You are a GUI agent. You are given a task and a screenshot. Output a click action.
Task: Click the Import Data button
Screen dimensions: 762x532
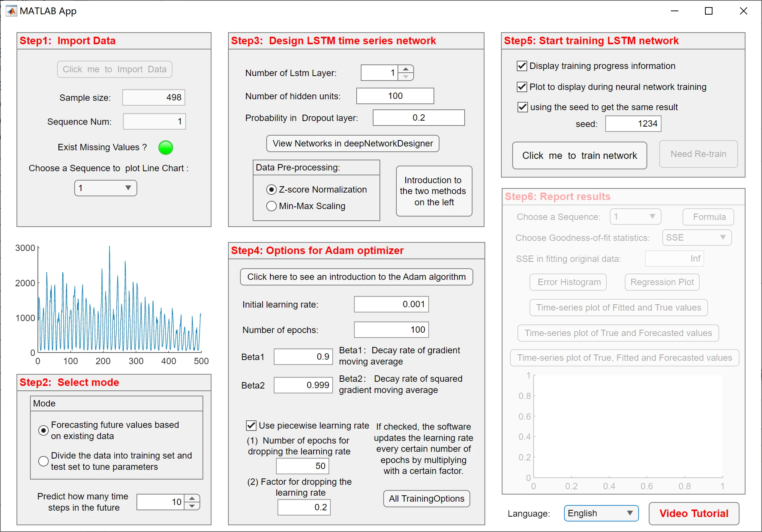[115, 69]
